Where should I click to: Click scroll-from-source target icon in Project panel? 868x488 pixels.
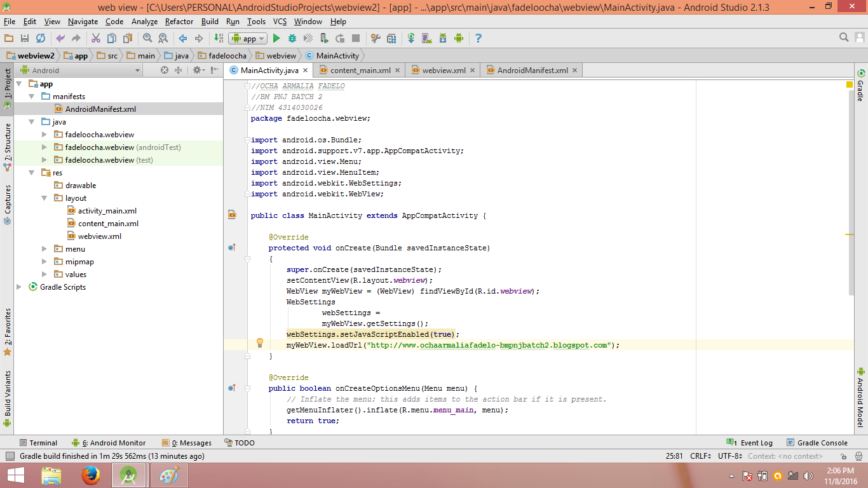point(165,71)
